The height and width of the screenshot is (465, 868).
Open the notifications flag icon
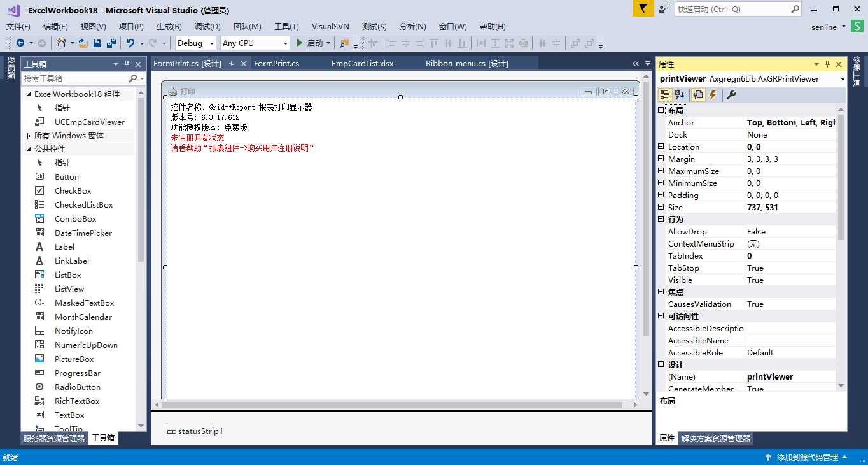(643, 9)
